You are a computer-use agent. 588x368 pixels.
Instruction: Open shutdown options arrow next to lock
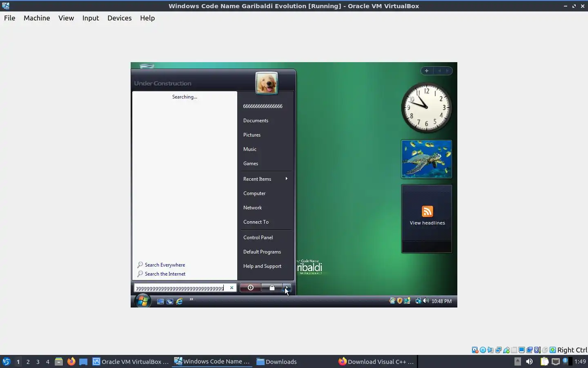click(x=287, y=288)
